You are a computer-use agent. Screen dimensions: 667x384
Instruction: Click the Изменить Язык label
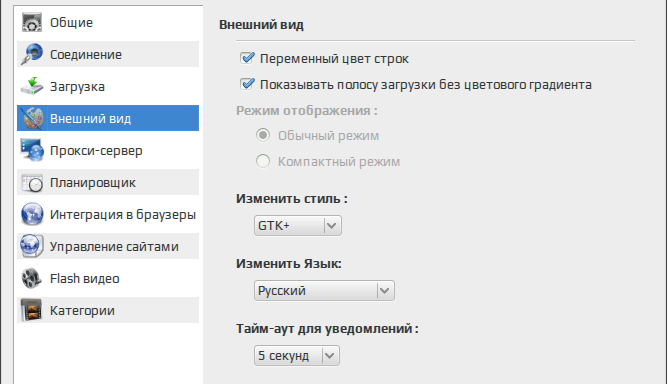[x=289, y=264]
